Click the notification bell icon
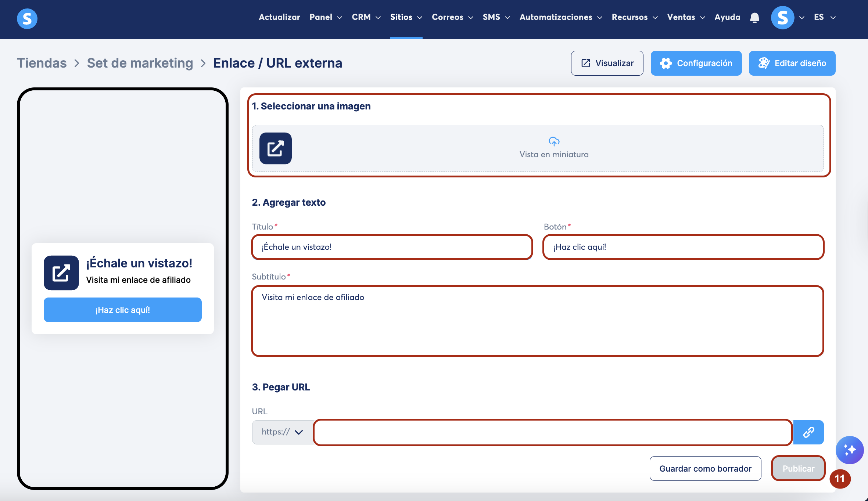The width and height of the screenshot is (868, 501). [x=754, y=17]
